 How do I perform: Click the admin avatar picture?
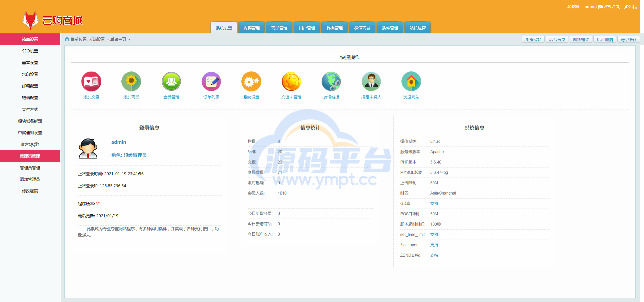click(88, 148)
